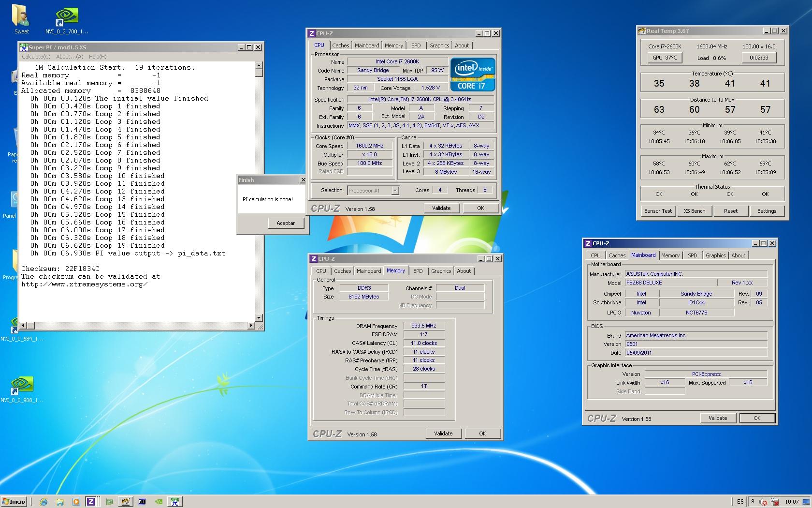Click Reset in Real Temp

pos(731,211)
